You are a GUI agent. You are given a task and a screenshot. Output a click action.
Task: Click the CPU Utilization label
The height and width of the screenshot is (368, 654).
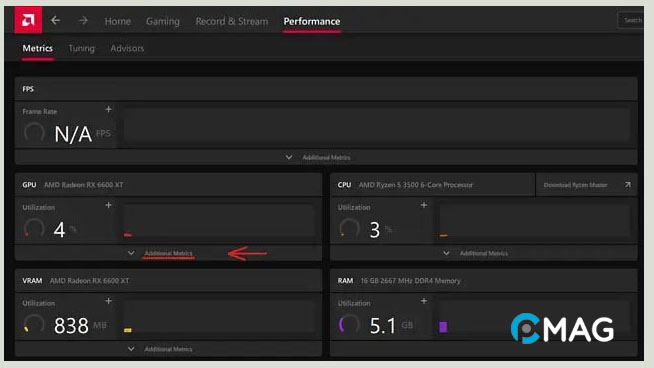click(354, 207)
